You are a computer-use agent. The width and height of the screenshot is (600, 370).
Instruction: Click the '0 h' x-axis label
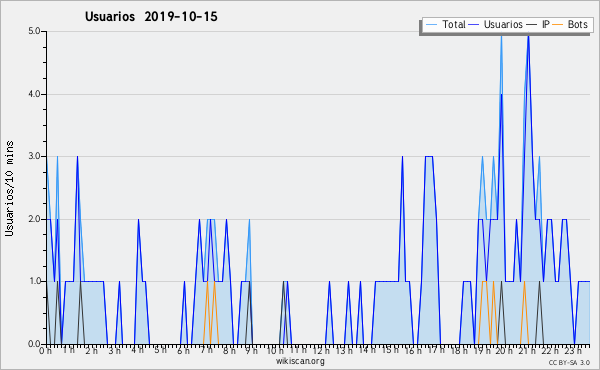[45, 350]
